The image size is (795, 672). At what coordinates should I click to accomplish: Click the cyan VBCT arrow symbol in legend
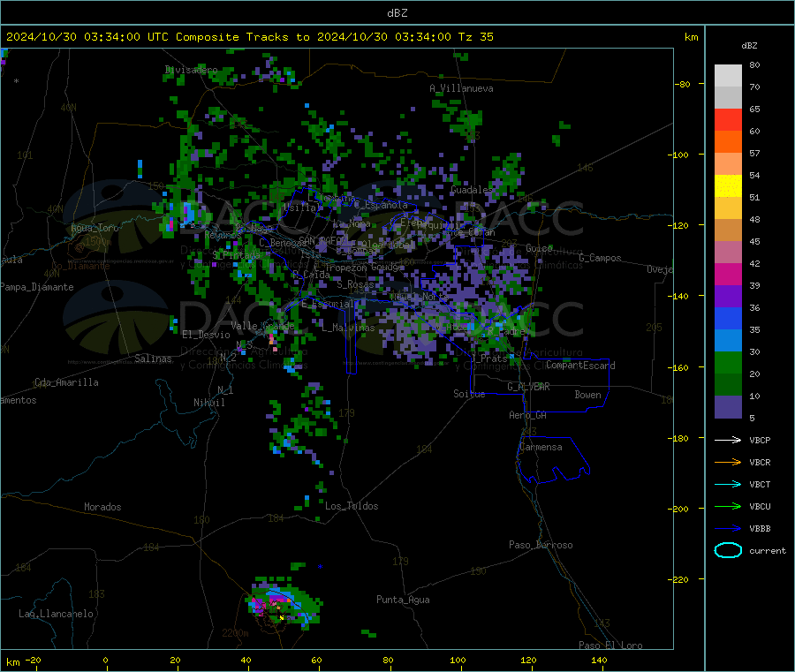(728, 485)
